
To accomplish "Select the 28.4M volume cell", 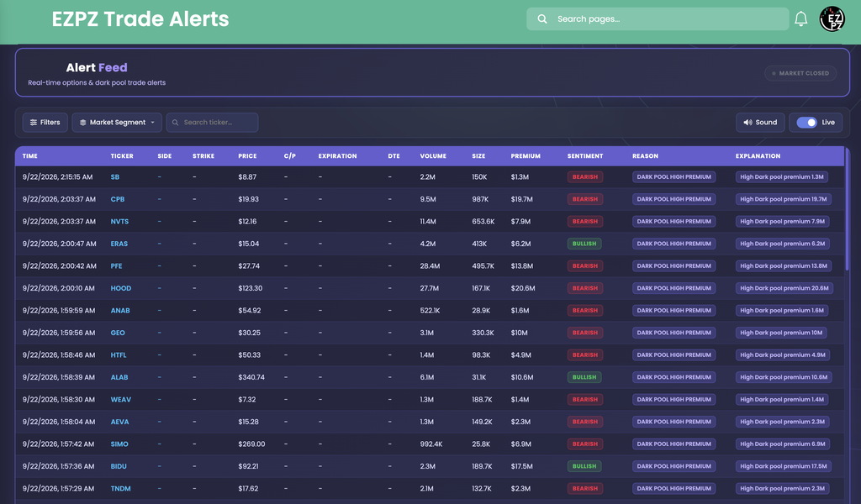I will click(430, 266).
